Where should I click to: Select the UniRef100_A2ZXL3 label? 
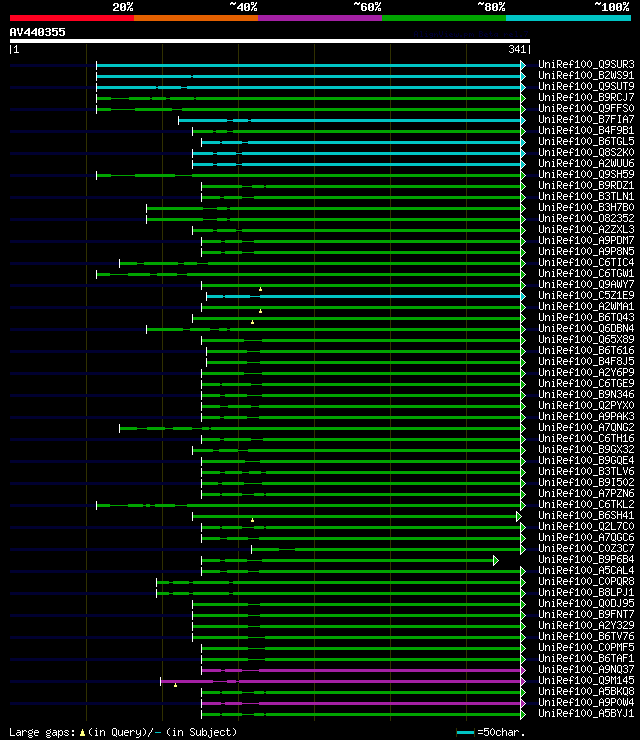[586, 229]
